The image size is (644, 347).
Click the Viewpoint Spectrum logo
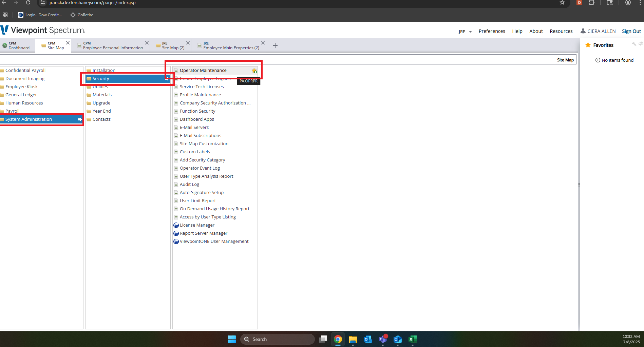pos(42,30)
